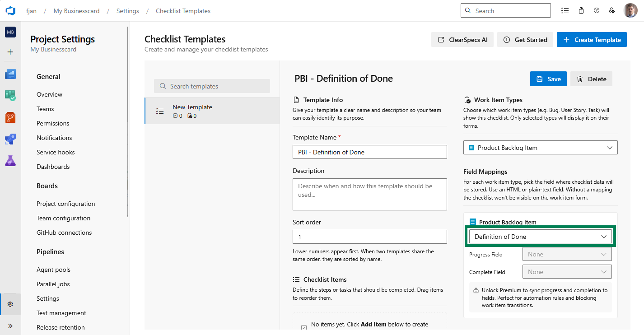This screenshot has height=335, width=644.
Task: Open the Definition of Done field dropdown
Action: pyautogui.click(x=540, y=237)
